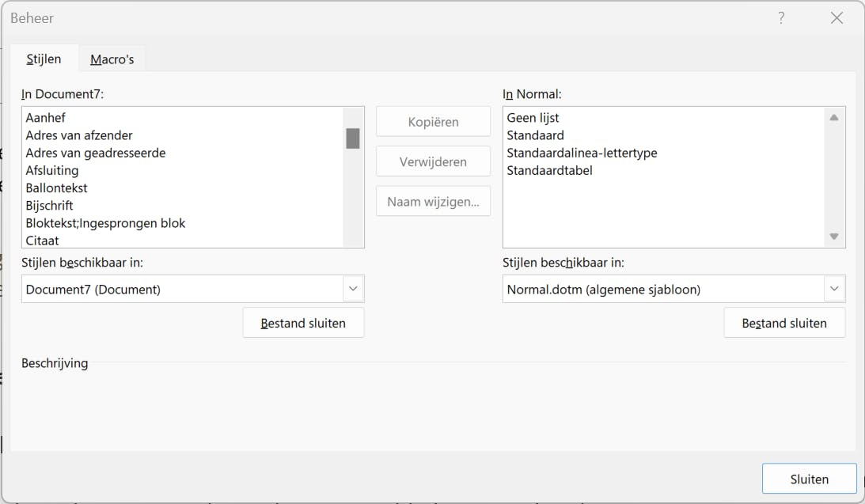Click the Help question mark icon
This screenshot has width=865, height=504.
(781, 18)
